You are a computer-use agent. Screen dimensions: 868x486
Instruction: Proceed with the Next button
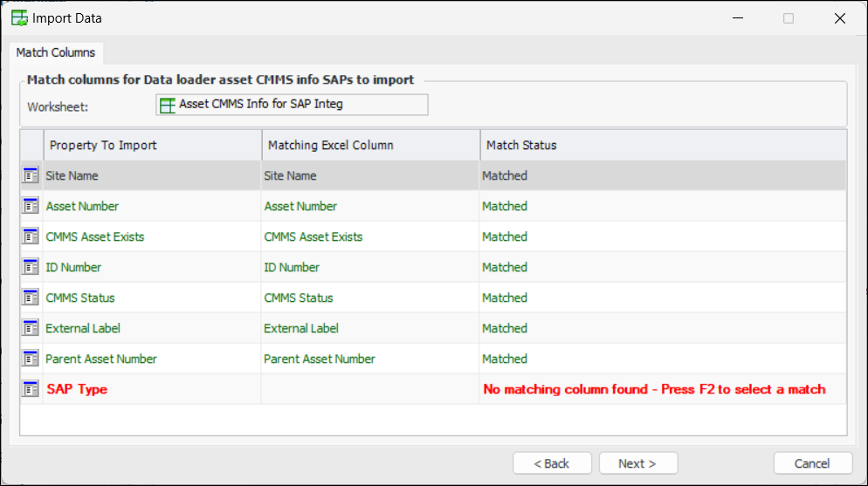coord(637,463)
